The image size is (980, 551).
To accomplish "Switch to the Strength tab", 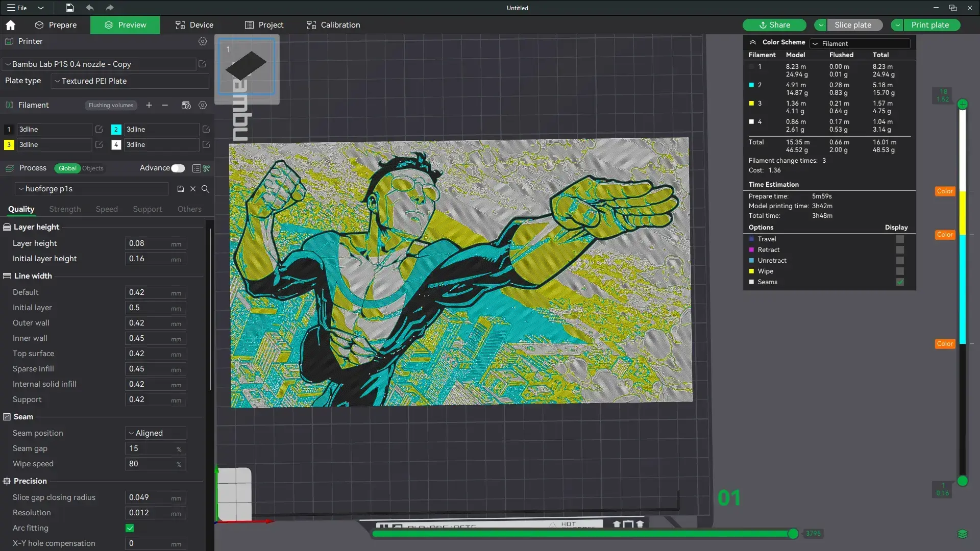I will 64,209.
